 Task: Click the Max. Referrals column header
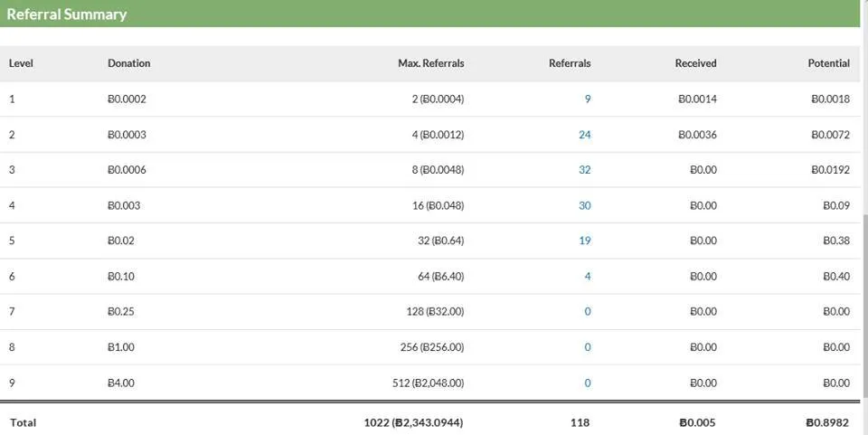tap(430, 63)
